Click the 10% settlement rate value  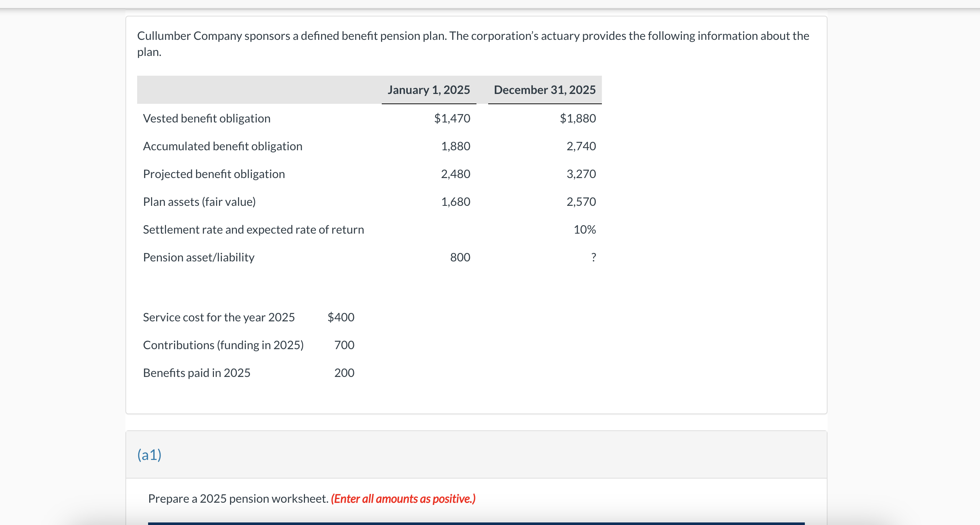585,229
